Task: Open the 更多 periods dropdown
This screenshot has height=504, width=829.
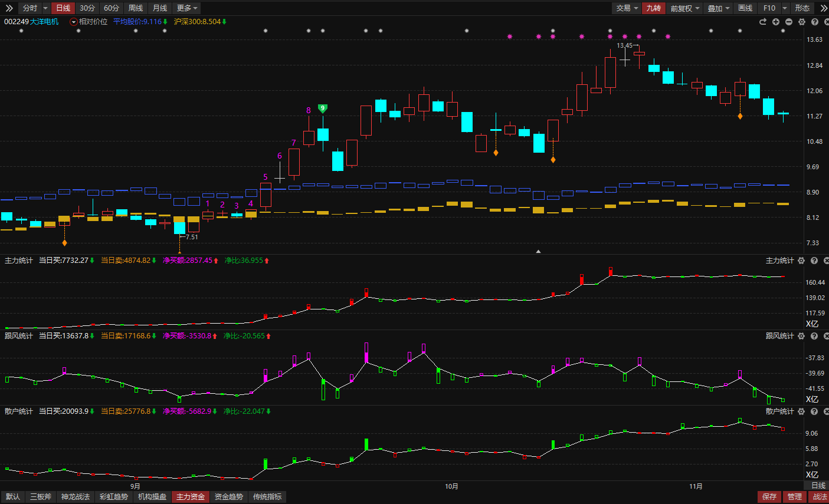Action: point(188,8)
